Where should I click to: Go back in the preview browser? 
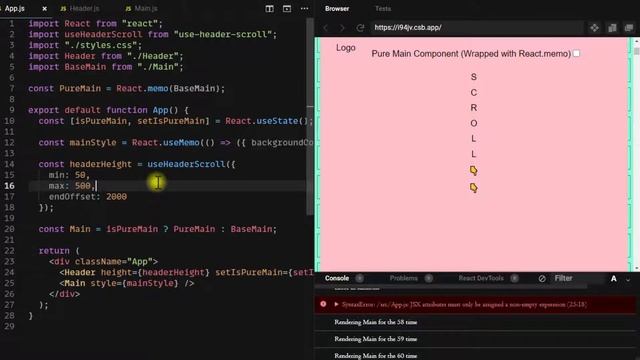point(326,28)
